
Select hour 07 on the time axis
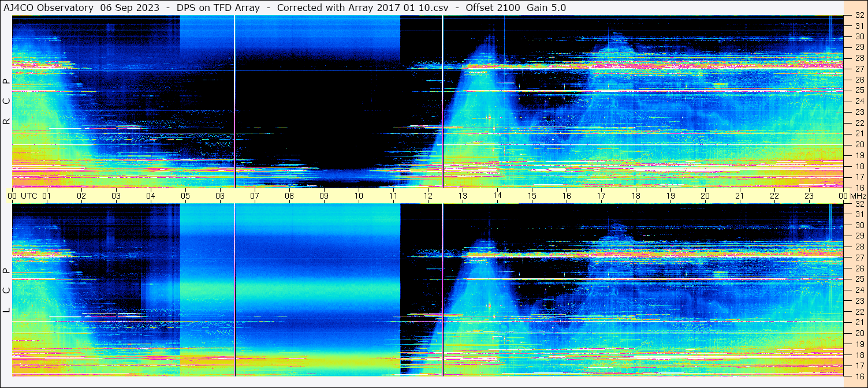coord(255,196)
